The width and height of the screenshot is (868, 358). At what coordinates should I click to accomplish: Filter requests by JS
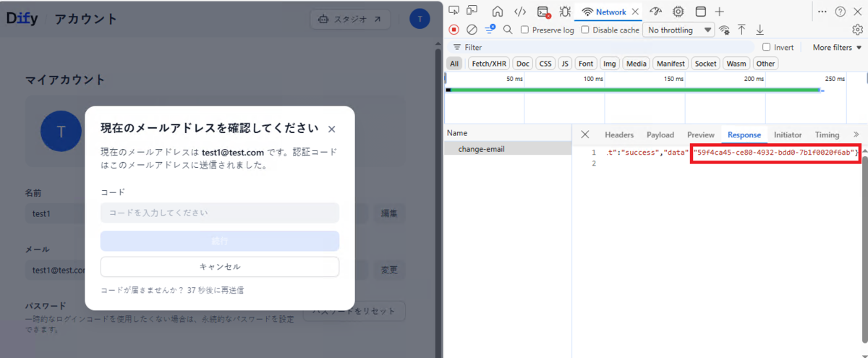click(x=566, y=64)
